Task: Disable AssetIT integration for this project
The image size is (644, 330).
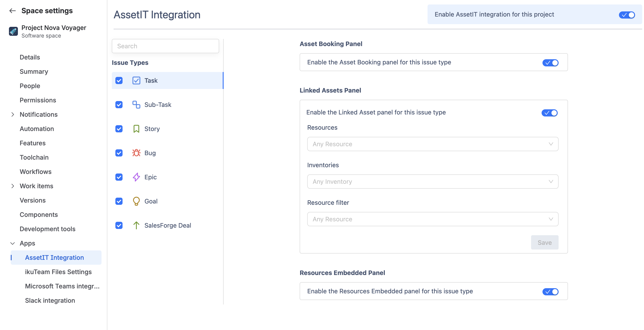Action: pyautogui.click(x=627, y=15)
